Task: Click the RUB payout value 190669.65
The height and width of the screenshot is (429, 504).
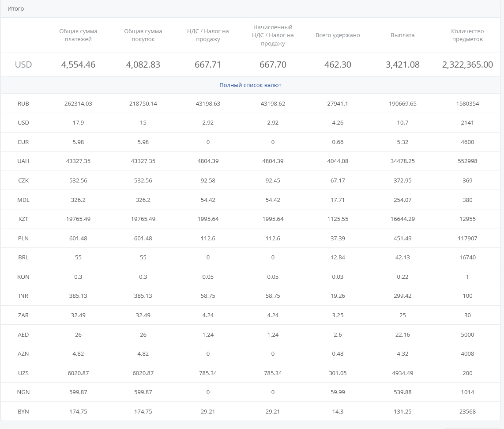Action: pos(402,104)
